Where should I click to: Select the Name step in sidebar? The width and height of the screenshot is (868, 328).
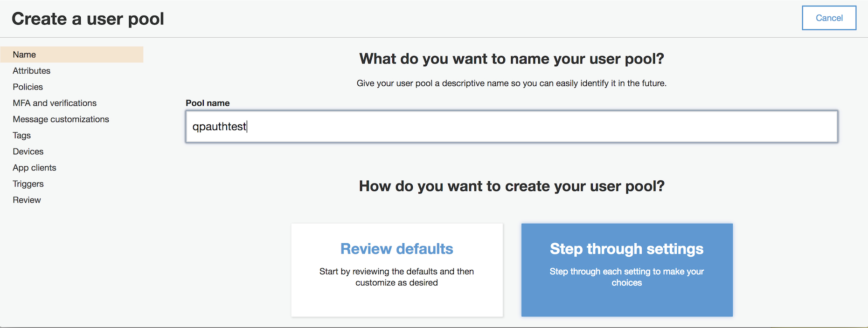[x=72, y=55]
